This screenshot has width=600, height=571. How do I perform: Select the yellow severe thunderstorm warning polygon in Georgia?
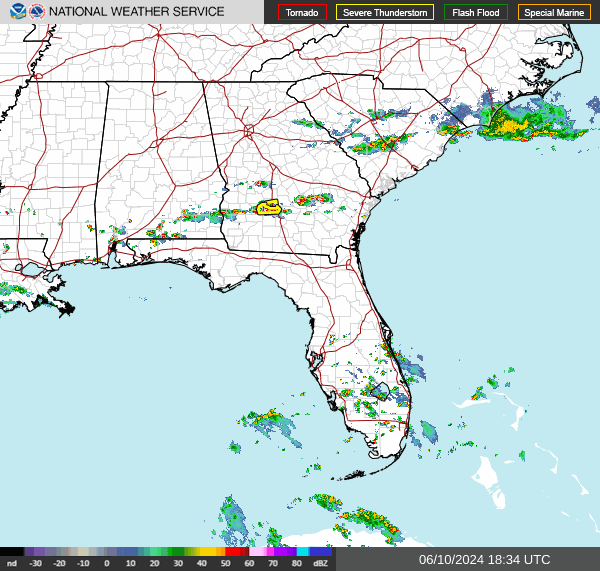click(268, 208)
